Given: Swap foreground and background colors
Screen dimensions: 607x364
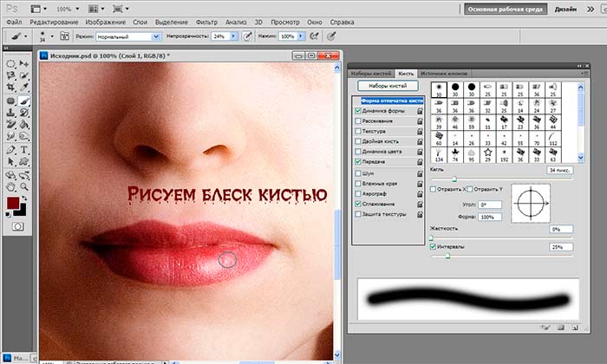Looking at the screenshot, I should coord(25,198).
